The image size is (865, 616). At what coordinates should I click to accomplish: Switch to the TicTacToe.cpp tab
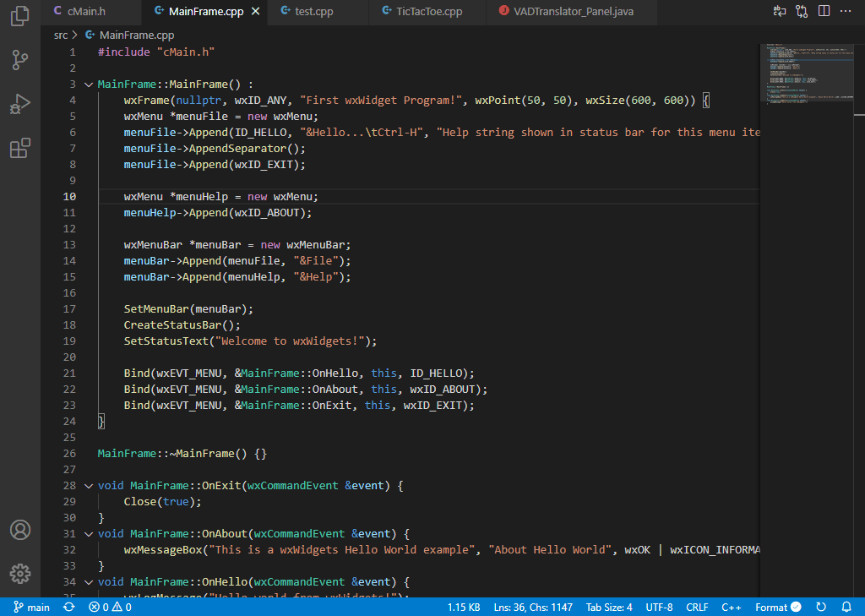(427, 12)
